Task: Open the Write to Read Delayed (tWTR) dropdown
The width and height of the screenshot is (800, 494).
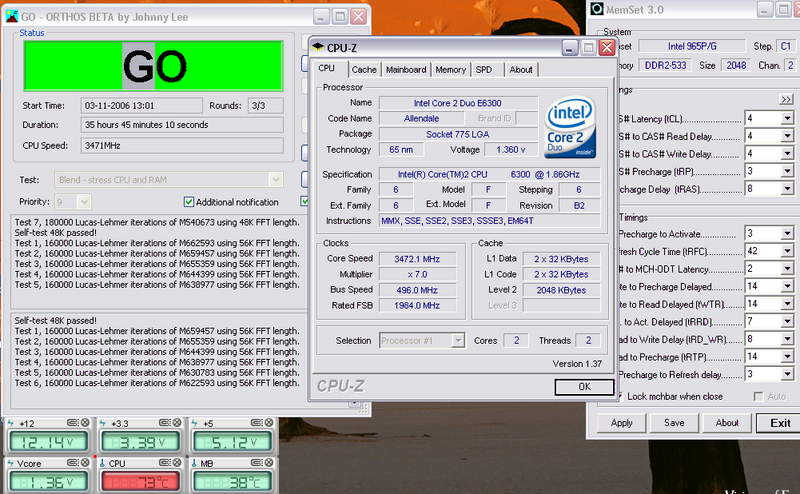Action: pos(787,304)
